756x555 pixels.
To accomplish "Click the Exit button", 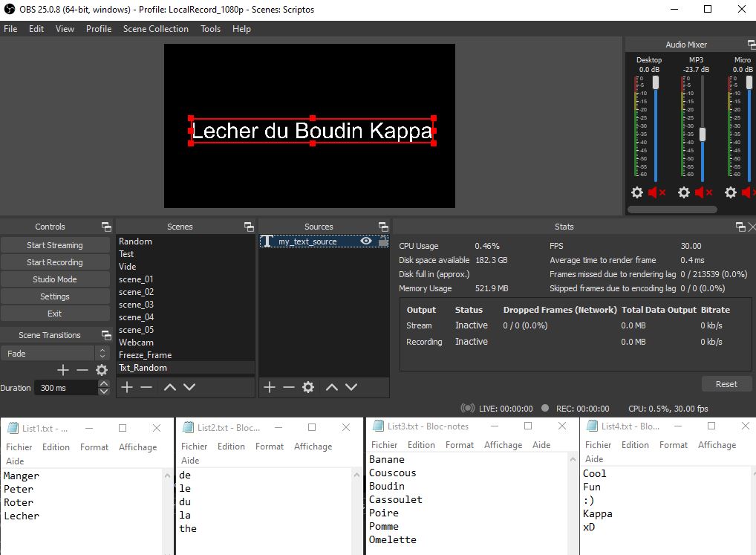I will (55, 314).
